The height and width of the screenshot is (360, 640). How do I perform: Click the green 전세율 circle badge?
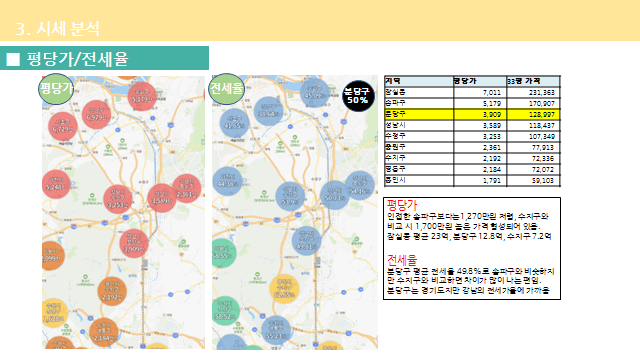(x=226, y=88)
